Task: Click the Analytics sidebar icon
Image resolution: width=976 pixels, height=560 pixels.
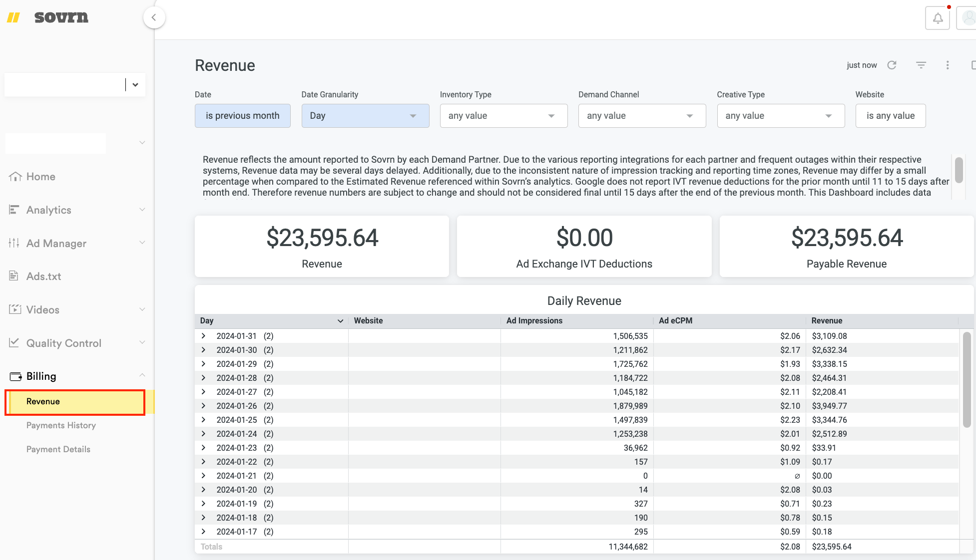Action: (14, 210)
